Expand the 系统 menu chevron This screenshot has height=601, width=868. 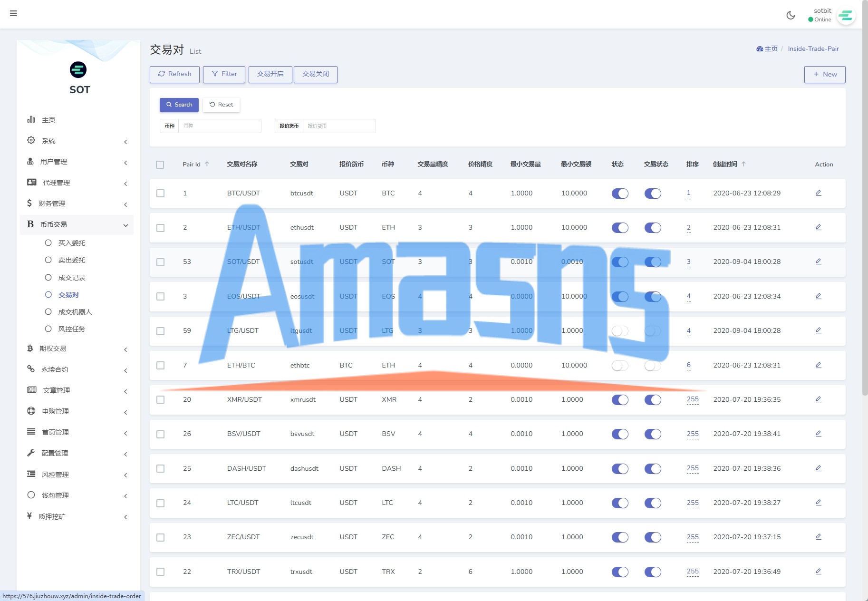(x=125, y=142)
